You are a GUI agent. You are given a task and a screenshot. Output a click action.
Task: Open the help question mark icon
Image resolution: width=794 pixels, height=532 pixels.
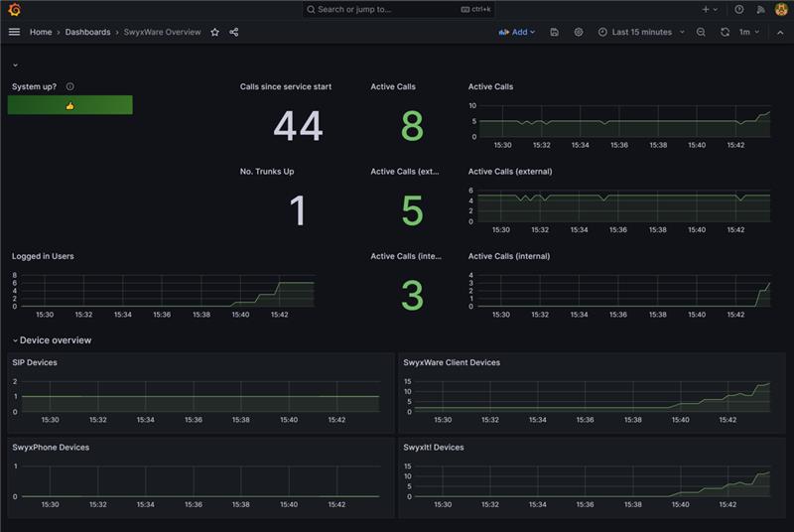click(738, 9)
